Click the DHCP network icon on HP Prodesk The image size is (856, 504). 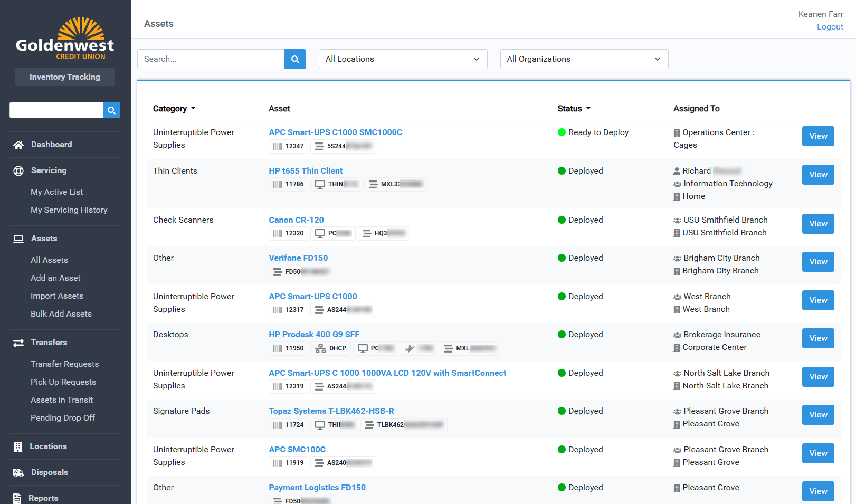(x=320, y=348)
